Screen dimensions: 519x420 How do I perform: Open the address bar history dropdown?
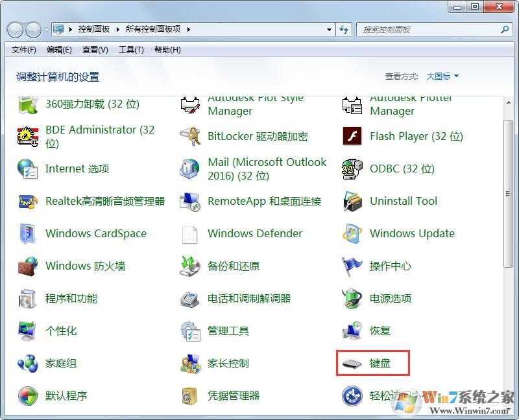[x=328, y=29]
